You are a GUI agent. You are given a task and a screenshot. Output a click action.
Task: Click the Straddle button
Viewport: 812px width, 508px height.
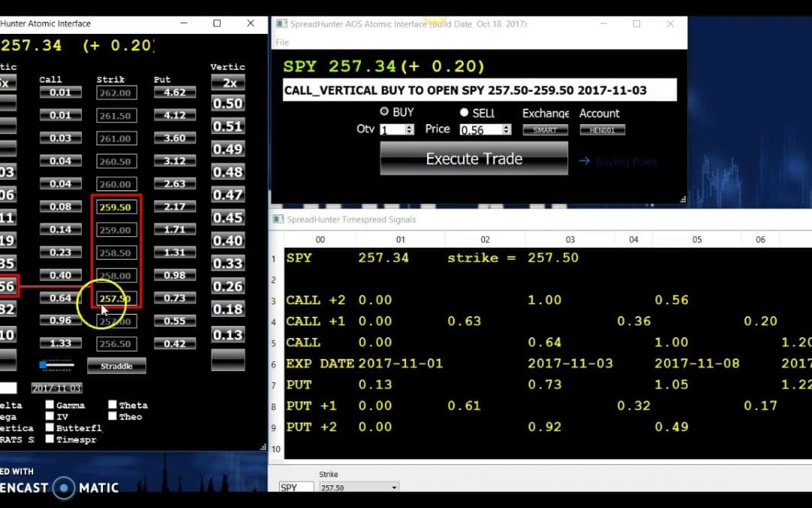[x=117, y=366]
